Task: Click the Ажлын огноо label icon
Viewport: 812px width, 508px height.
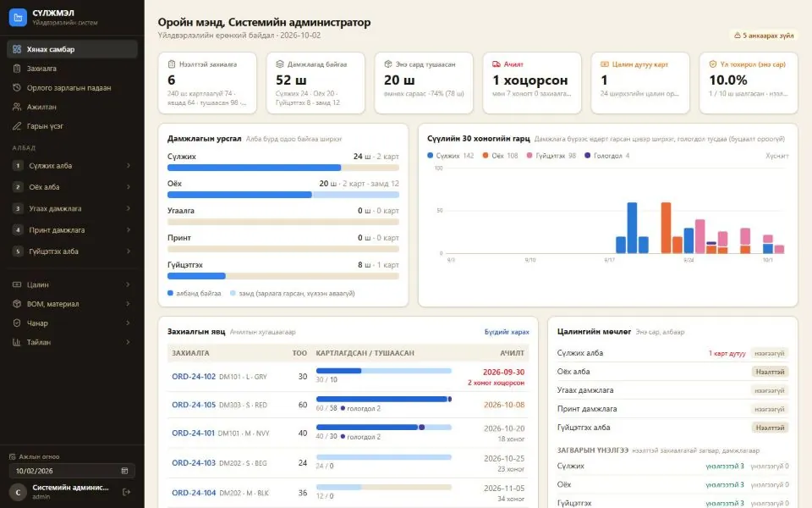Action: (13, 456)
